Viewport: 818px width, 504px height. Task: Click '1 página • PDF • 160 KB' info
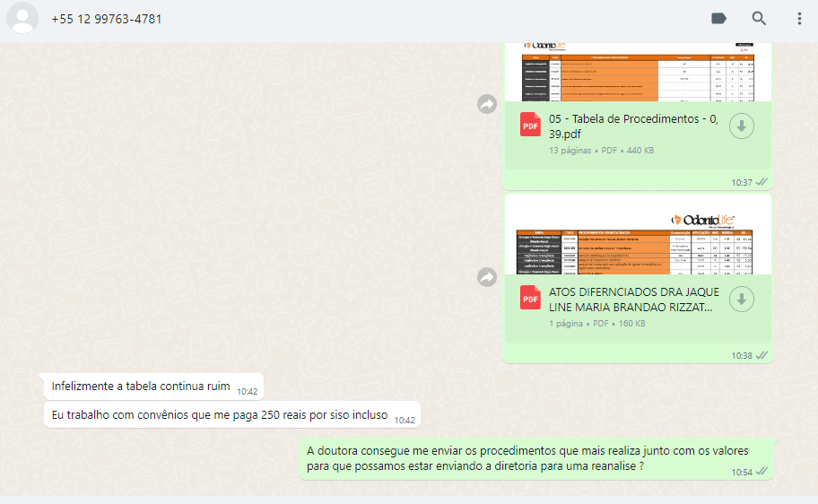click(596, 324)
